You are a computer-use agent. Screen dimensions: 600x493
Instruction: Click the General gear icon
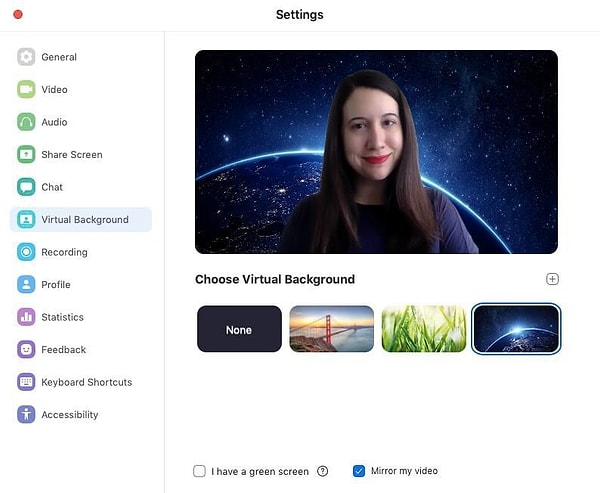point(26,57)
